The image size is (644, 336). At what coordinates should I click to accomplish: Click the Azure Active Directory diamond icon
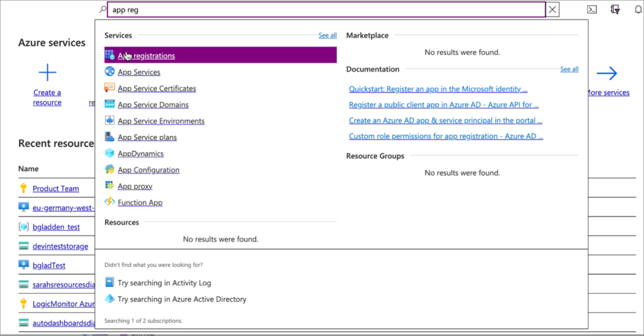pos(109,299)
